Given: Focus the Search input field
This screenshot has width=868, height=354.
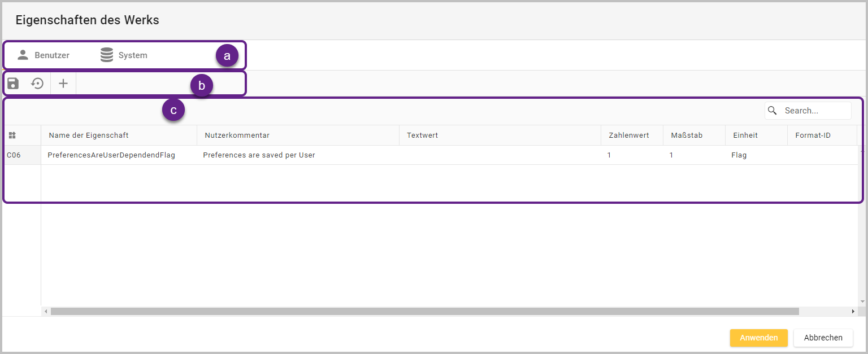Looking at the screenshot, I should pos(814,111).
